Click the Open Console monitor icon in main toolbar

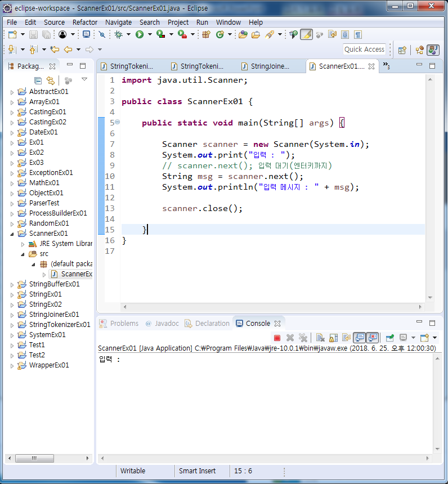tap(87, 34)
